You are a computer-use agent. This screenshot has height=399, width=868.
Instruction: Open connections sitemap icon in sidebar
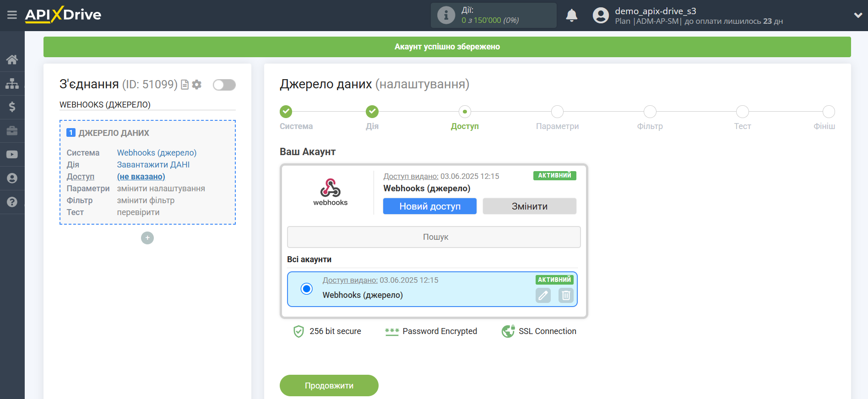point(12,83)
